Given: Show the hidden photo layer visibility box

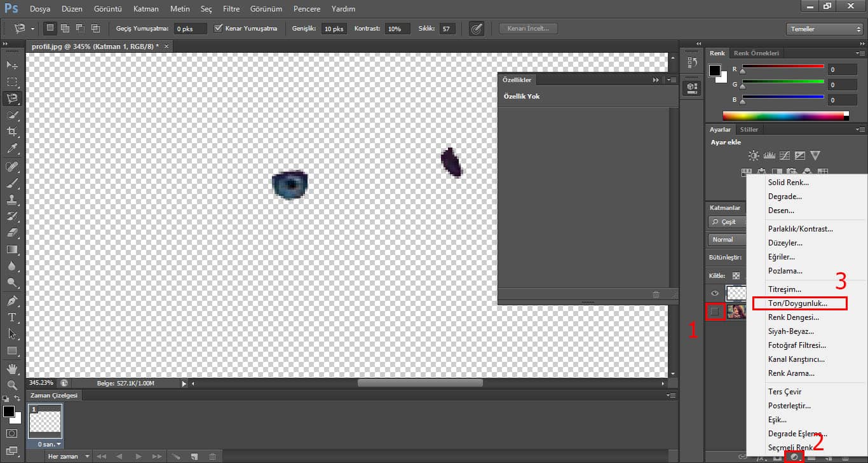Looking at the screenshot, I should [715, 312].
